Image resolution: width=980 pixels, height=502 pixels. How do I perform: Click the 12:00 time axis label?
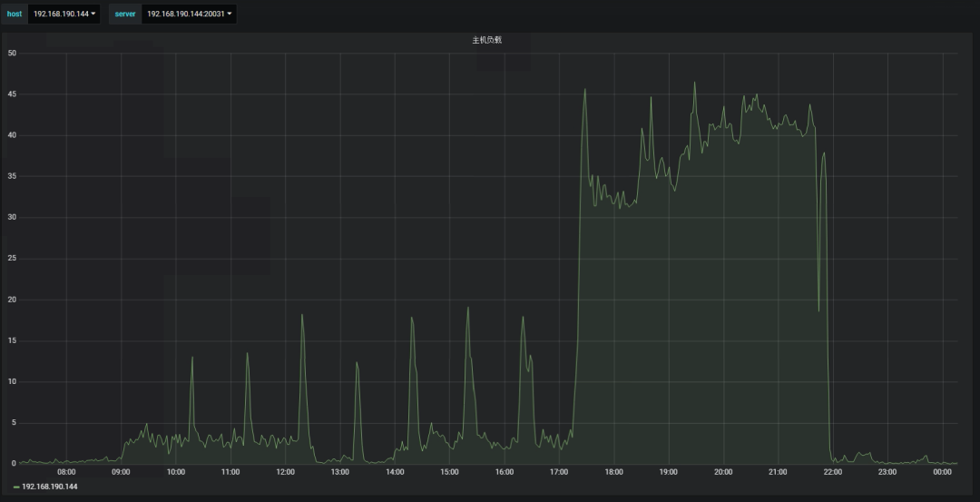pos(285,472)
